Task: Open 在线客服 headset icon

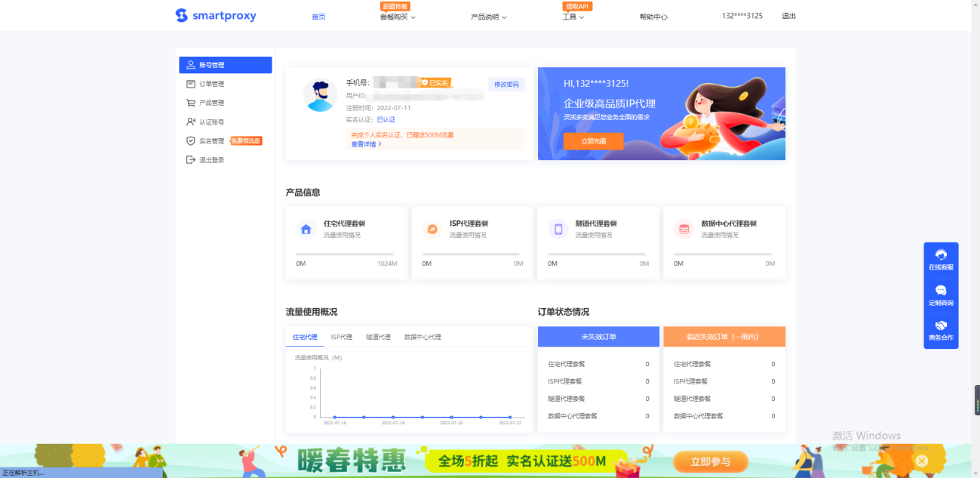Action: tap(941, 255)
